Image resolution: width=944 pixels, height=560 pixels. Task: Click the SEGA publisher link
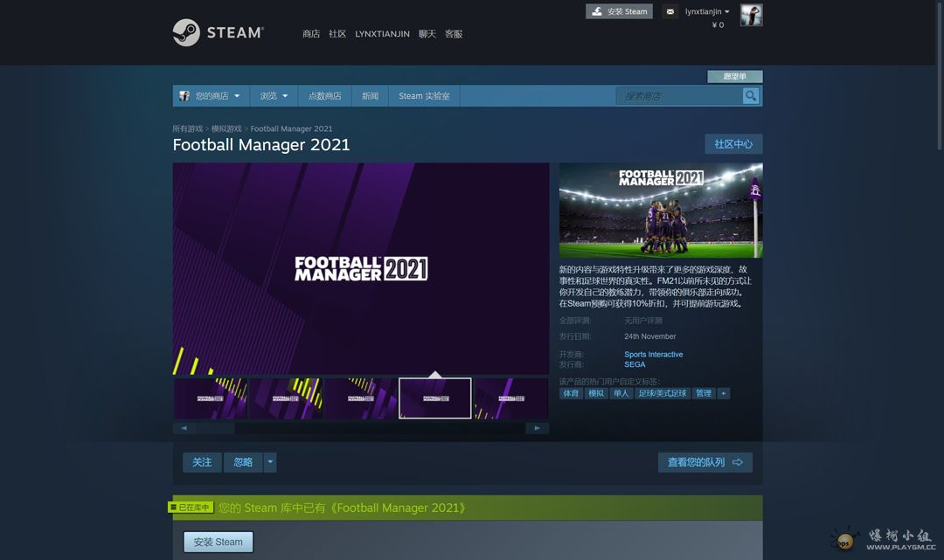click(x=635, y=364)
